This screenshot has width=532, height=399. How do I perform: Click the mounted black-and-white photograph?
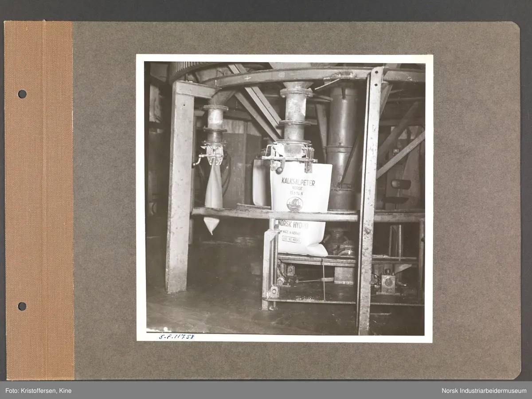point(284,198)
